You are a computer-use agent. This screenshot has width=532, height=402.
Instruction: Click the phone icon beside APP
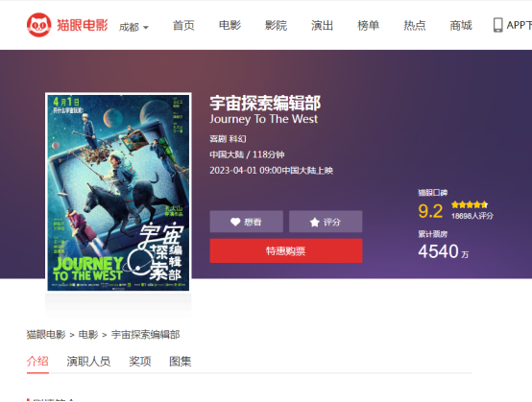tap(497, 25)
